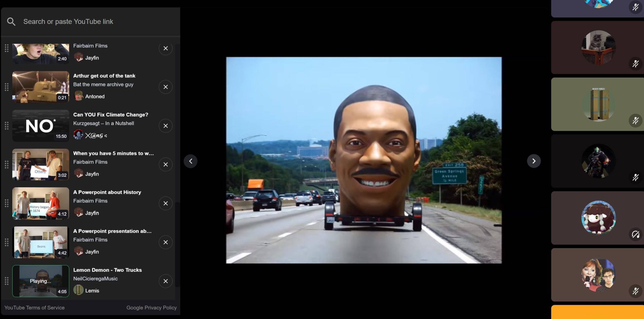Click title When you have 5 minutes to w…
This screenshot has width=644, height=319.
[113, 153]
